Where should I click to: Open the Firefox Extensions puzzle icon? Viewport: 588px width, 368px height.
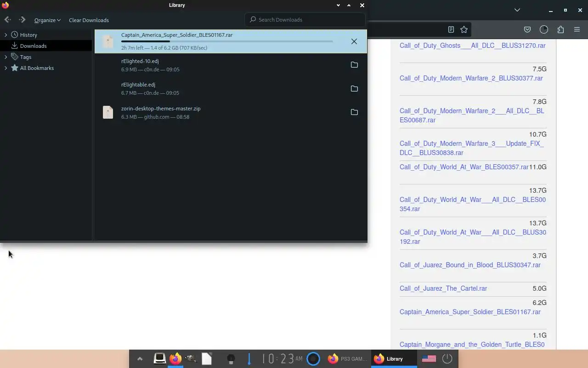click(560, 29)
